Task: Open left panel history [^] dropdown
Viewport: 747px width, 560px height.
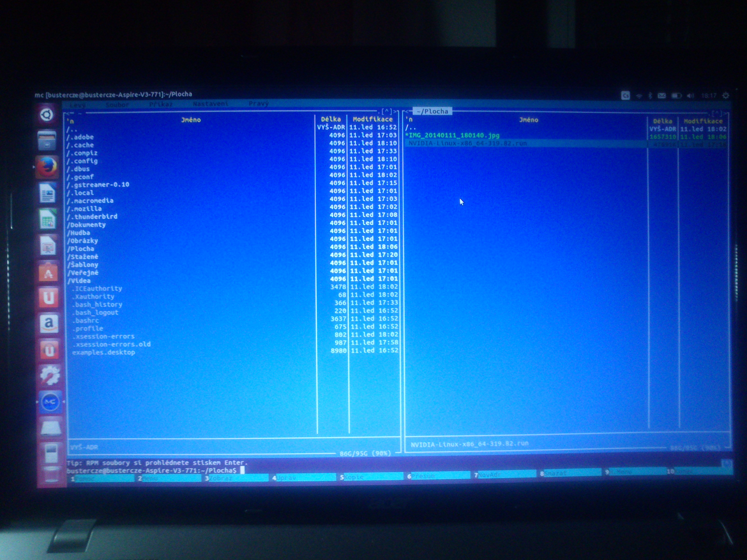Action: tap(387, 111)
